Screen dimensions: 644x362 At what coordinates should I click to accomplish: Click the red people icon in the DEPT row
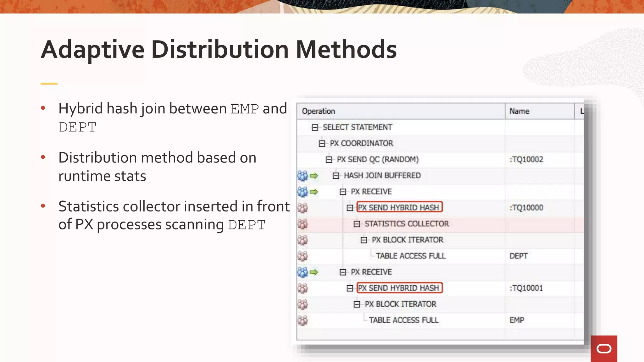[303, 256]
